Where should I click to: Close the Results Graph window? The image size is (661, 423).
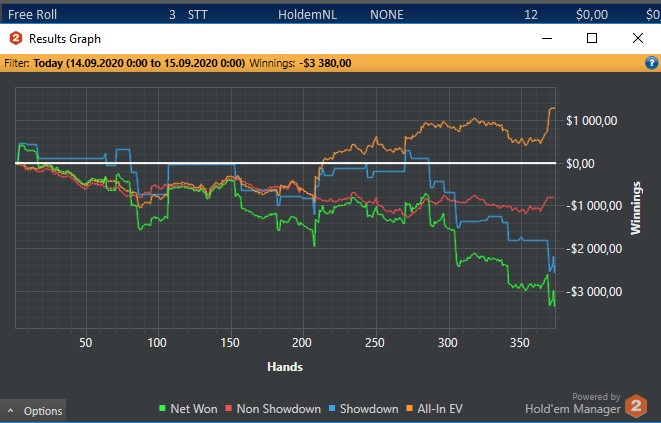(638, 38)
